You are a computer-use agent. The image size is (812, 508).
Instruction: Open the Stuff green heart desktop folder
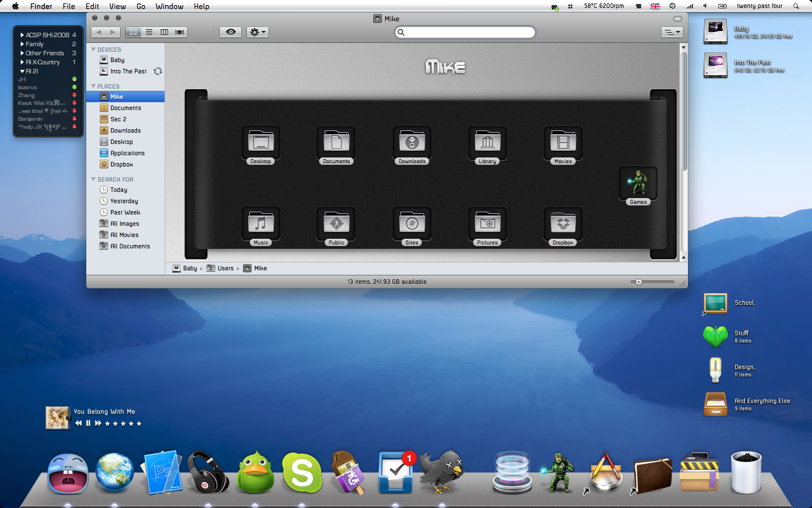point(716,336)
